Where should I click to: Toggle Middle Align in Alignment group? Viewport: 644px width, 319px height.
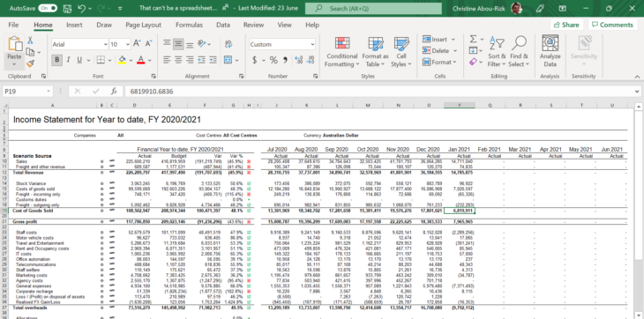point(178,44)
